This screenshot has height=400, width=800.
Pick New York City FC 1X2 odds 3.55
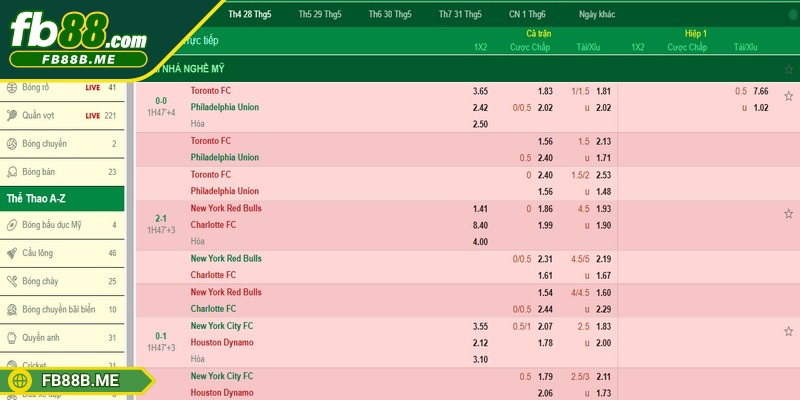click(480, 327)
